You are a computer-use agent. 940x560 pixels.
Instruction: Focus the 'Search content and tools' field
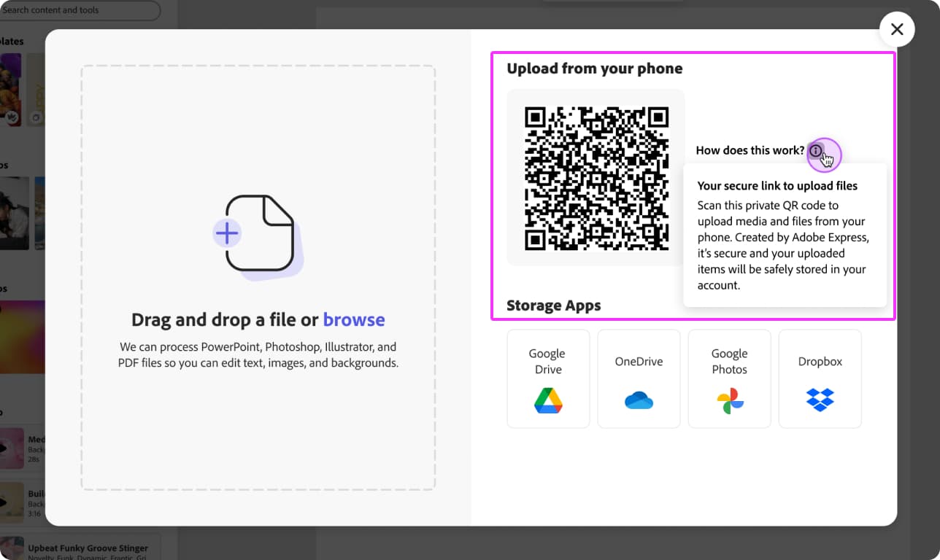(x=80, y=10)
